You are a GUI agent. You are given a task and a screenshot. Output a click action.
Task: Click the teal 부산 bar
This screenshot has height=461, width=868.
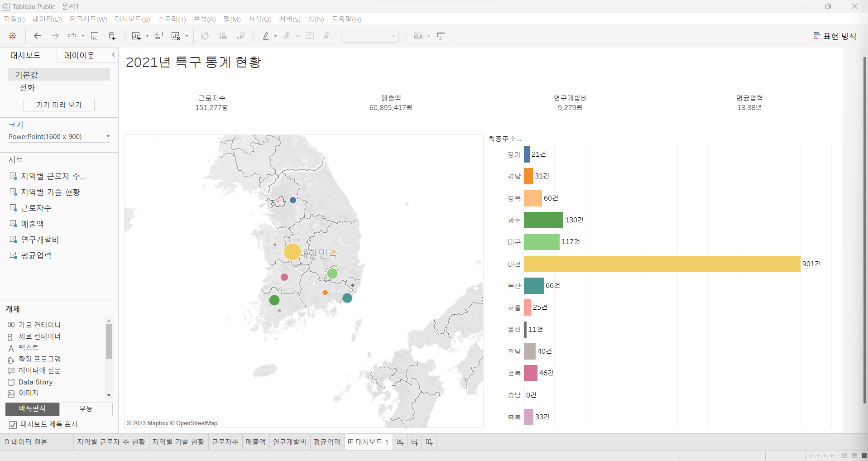click(x=534, y=286)
